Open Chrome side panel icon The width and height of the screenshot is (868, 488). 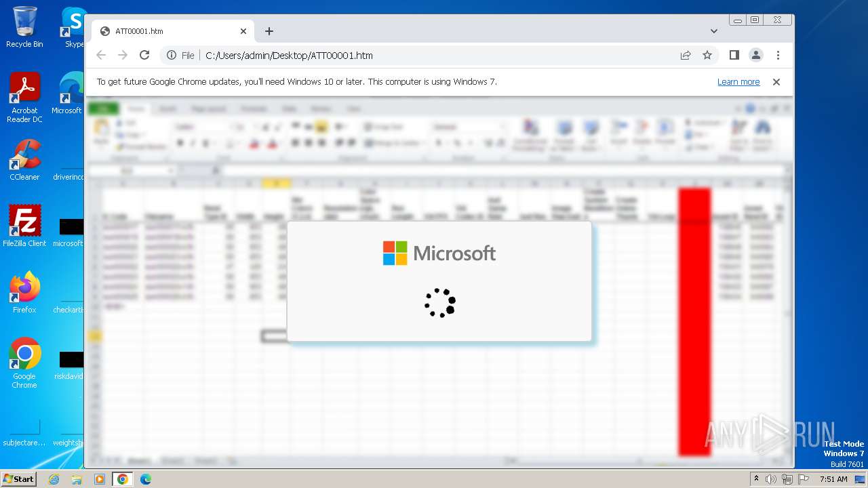pyautogui.click(x=734, y=56)
